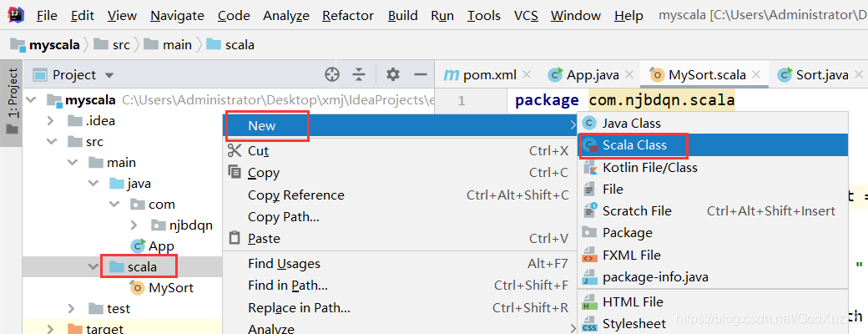Choose Copy Reference from context menu

coord(400,195)
